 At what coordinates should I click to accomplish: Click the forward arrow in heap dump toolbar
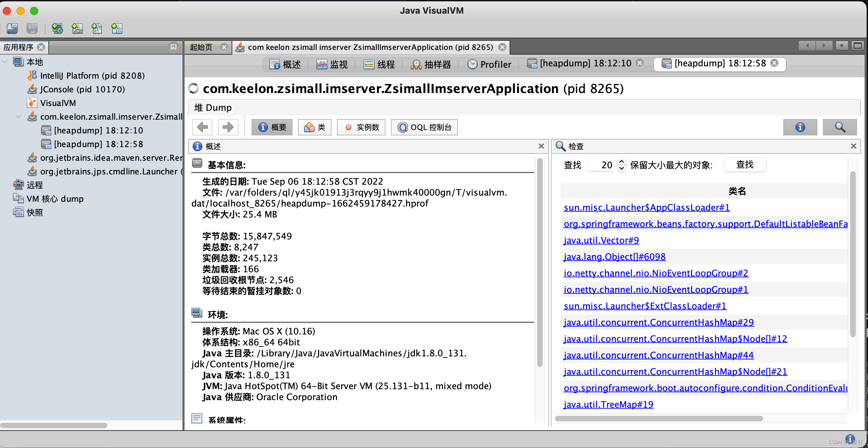(x=228, y=127)
